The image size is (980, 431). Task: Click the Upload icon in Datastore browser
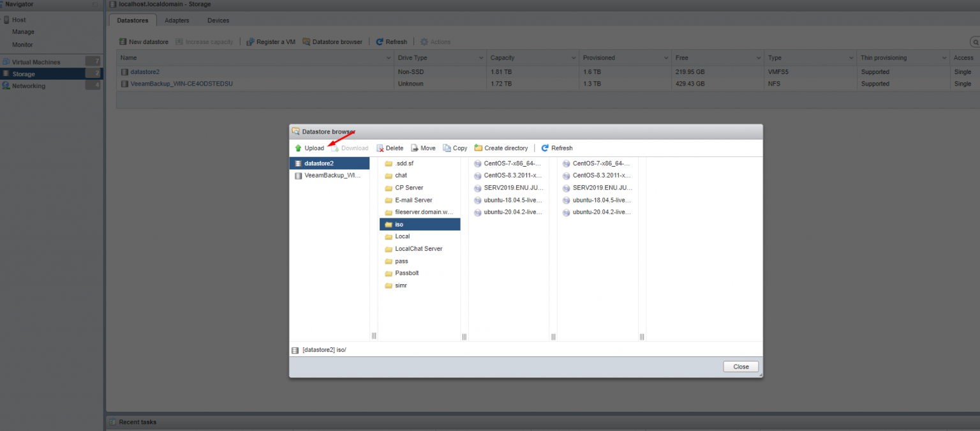click(x=298, y=147)
